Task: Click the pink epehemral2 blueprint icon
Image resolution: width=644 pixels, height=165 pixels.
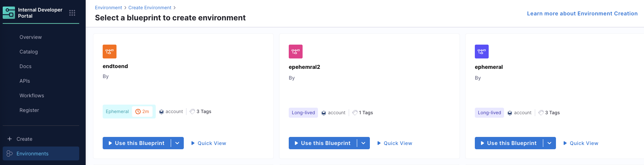Action: [x=296, y=52]
